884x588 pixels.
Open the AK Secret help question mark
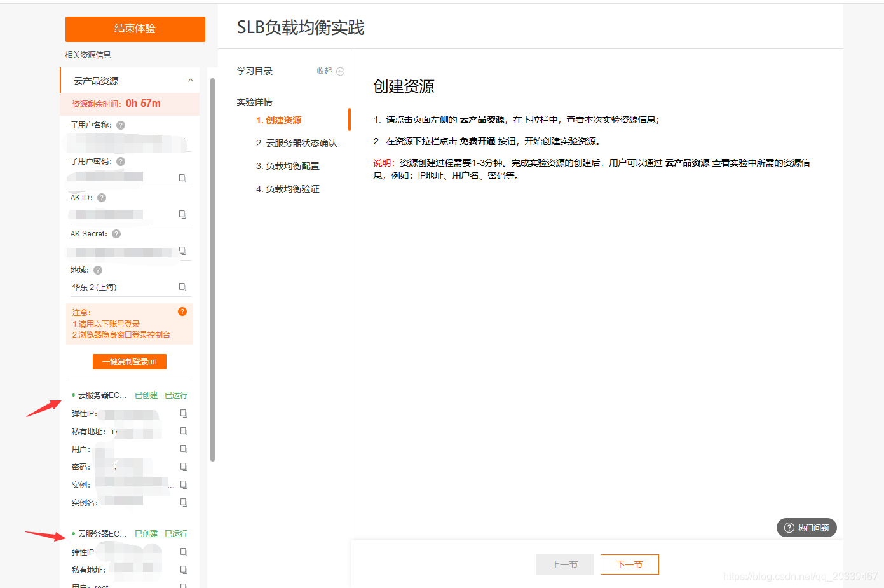pyautogui.click(x=115, y=233)
